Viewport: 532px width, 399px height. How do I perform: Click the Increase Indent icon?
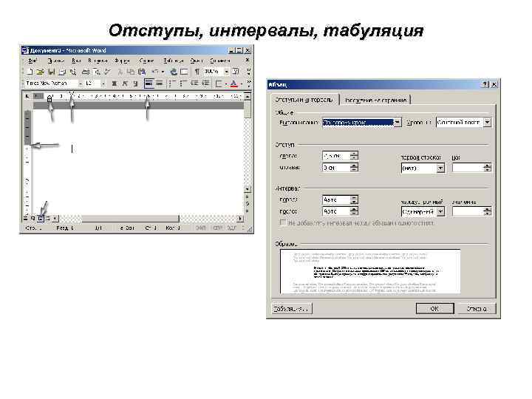pyautogui.click(x=205, y=83)
